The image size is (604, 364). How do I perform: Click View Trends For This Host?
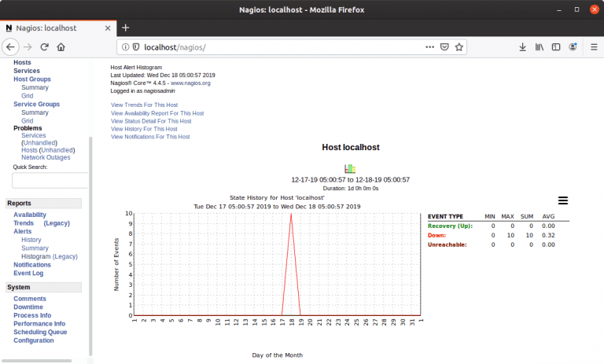(145, 105)
